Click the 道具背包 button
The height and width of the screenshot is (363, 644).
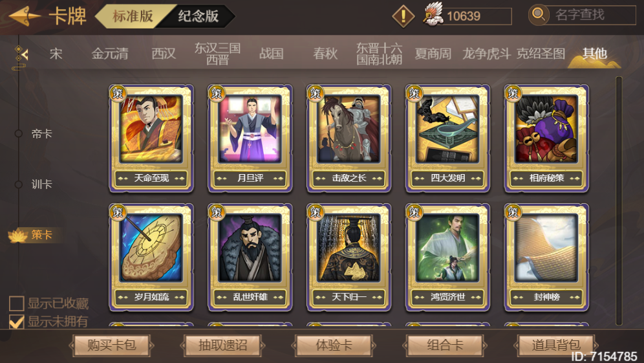click(x=555, y=345)
